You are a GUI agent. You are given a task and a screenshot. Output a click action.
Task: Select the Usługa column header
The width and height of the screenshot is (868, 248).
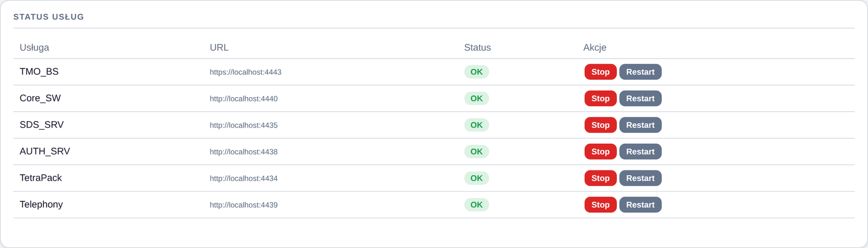coord(34,47)
